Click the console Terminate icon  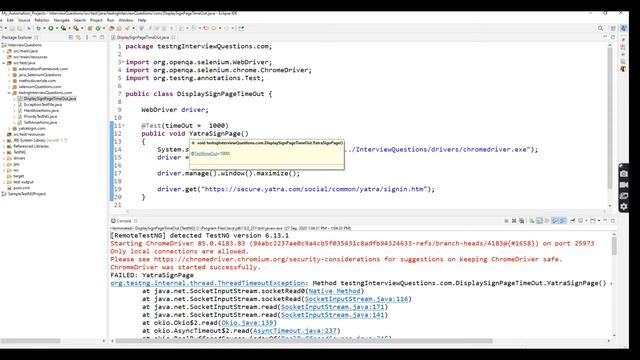pyautogui.click(x=507, y=221)
